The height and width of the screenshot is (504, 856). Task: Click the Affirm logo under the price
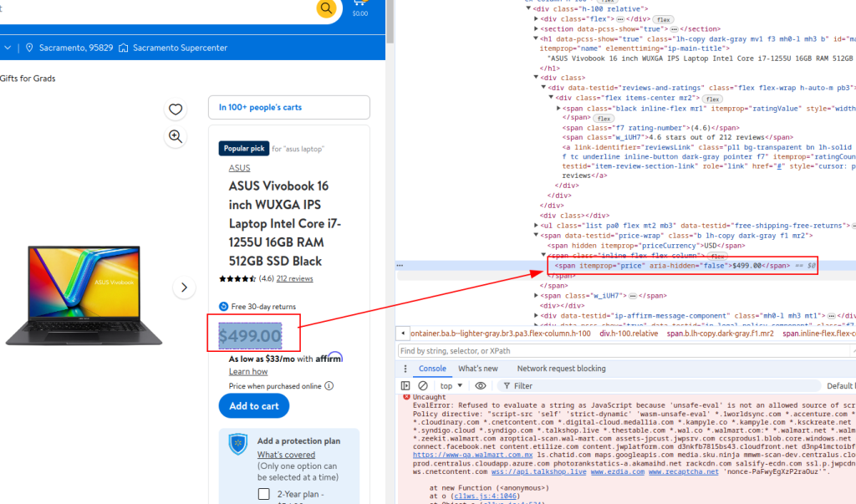tap(329, 358)
